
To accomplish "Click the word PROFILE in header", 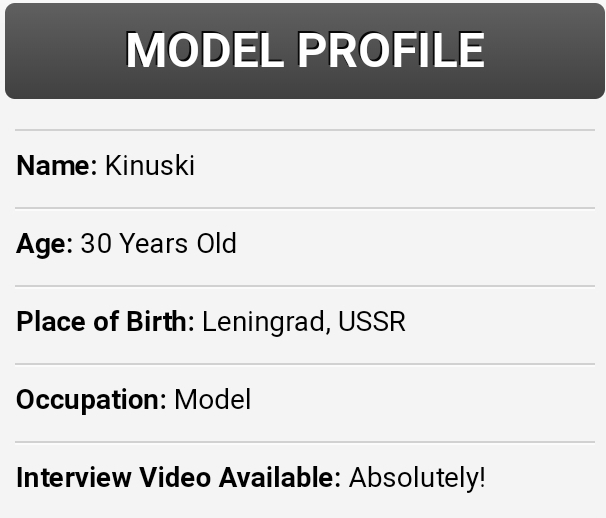I will pyautogui.click(x=391, y=50).
